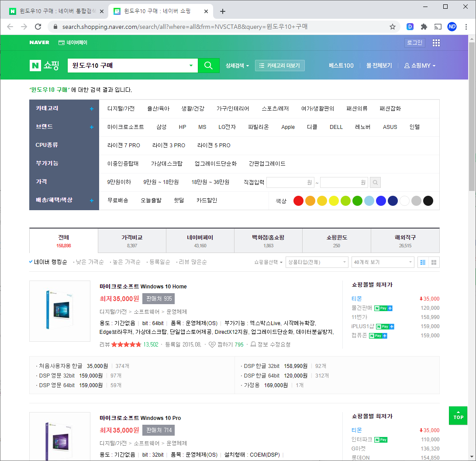Image resolution: width=476 pixels, height=461 pixels.
Task: Switch to 쇼핑윈도 tab
Action: [337, 241]
